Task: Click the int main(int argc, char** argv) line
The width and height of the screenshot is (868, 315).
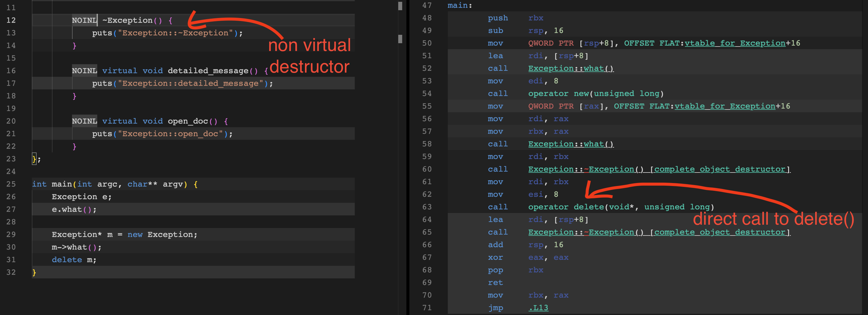Action: tap(115, 184)
